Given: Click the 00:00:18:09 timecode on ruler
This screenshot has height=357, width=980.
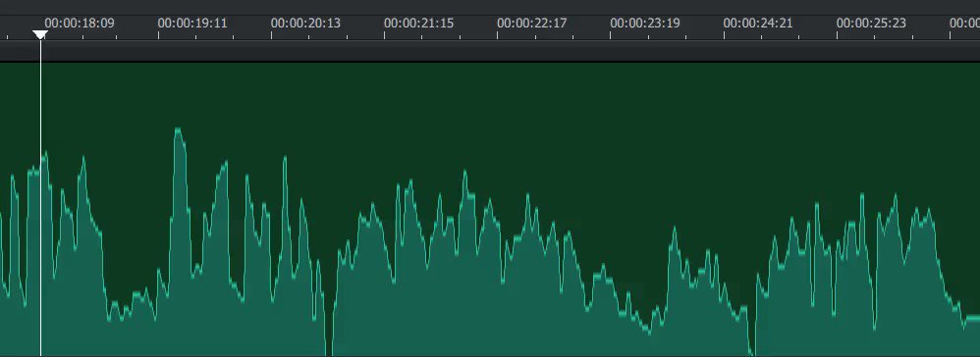Looking at the screenshot, I should pyautogui.click(x=80, y=24).
